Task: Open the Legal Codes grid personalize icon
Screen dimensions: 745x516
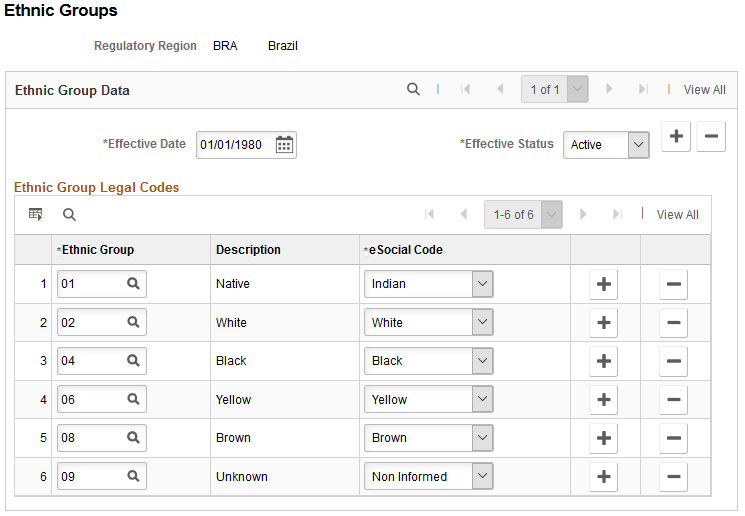Action: click(x=36, y=214)
